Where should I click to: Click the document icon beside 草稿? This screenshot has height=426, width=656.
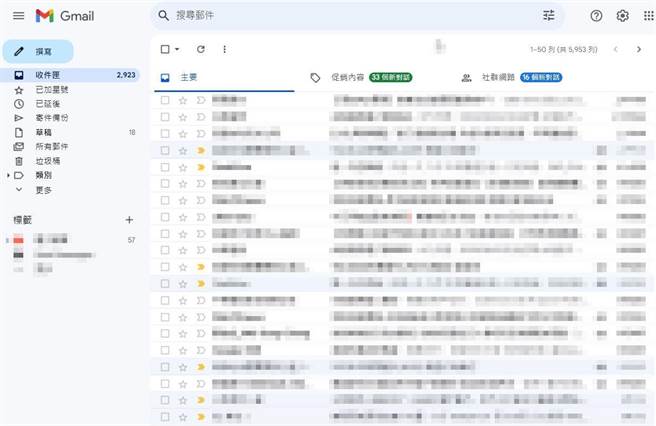click(x=19, y=132)
